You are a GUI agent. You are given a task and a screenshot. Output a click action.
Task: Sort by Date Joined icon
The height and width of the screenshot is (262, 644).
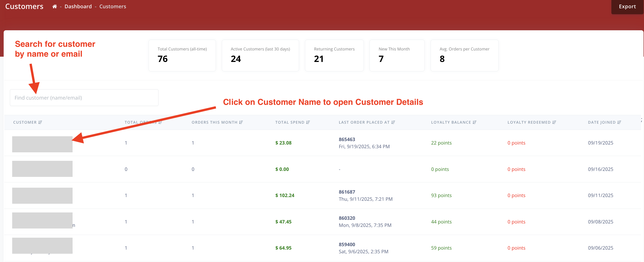619,122
